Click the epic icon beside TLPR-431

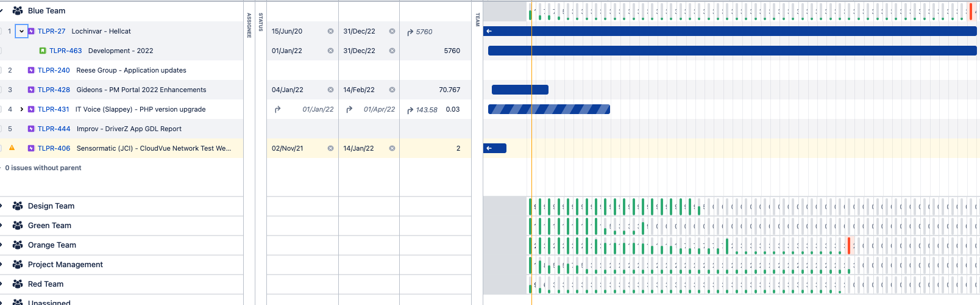pyautogui.click(x=31, y=109)
